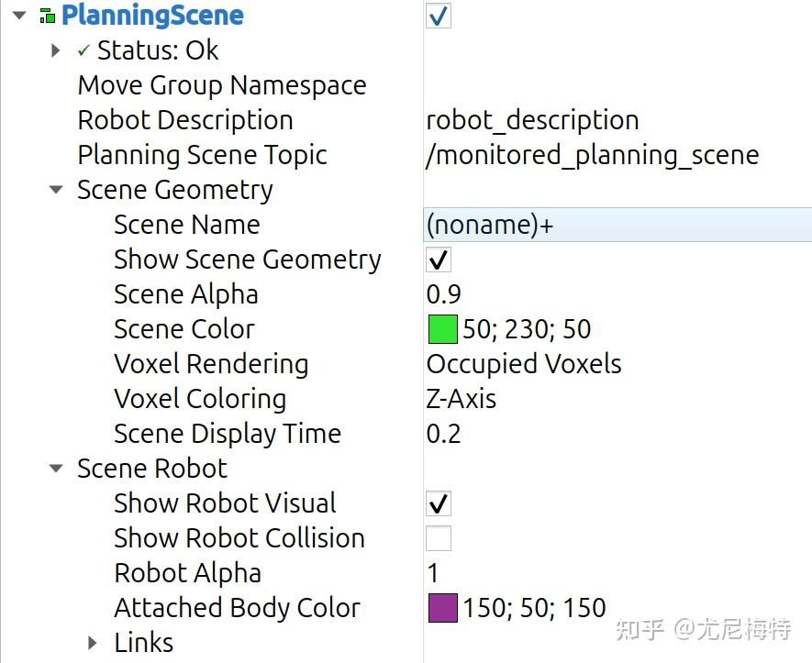Screen dimensions: 812x663
Task: Select the Scene Color label
Action: click(184, 329)
